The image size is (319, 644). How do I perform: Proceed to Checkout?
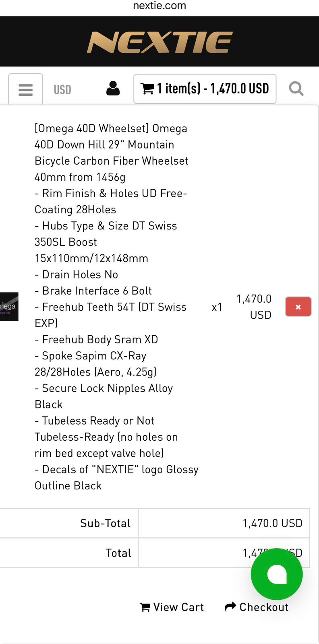click(257, 607)
